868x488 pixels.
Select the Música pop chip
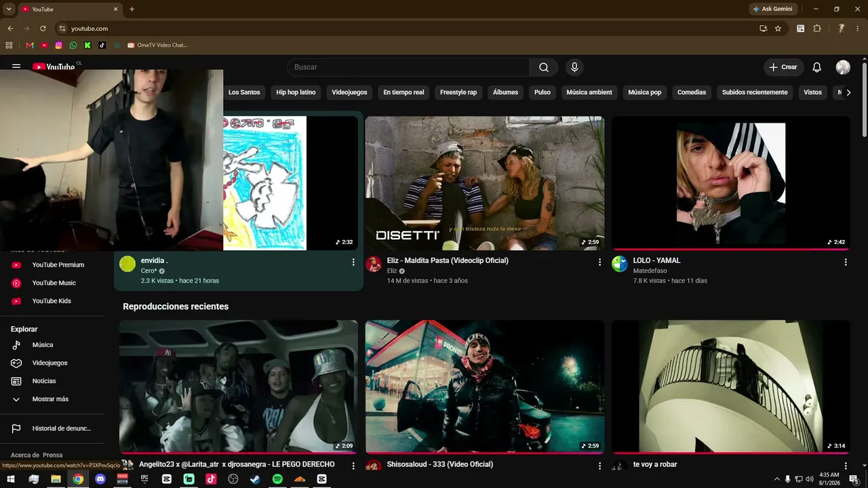pyautogui.click(x=645, y=92)
